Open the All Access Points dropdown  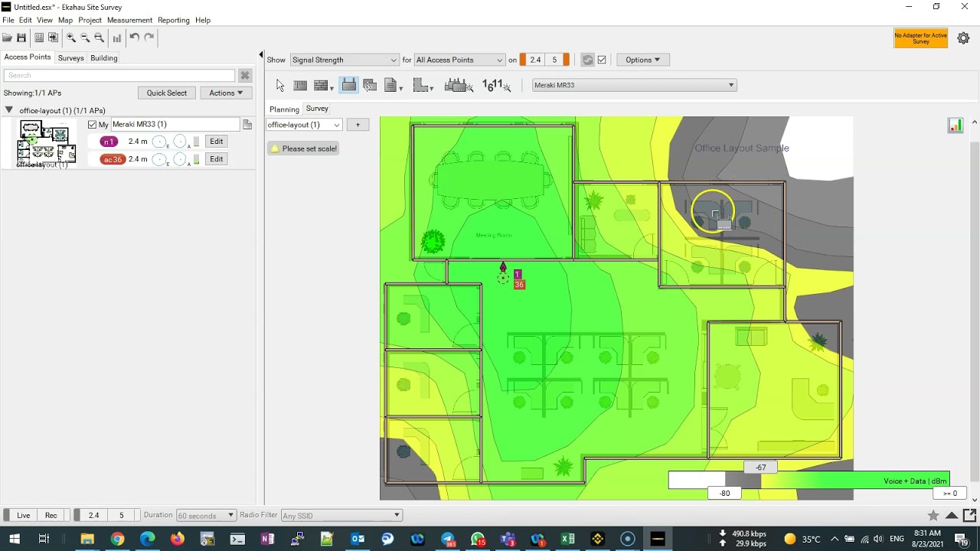click(459, 60)
